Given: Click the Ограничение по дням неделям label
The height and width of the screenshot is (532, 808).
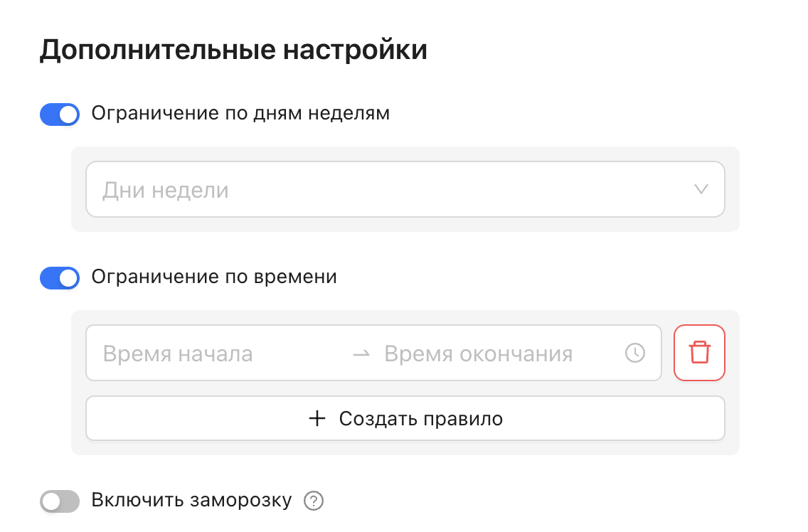Looking at the screenshot, I should [x=240, y=114].
